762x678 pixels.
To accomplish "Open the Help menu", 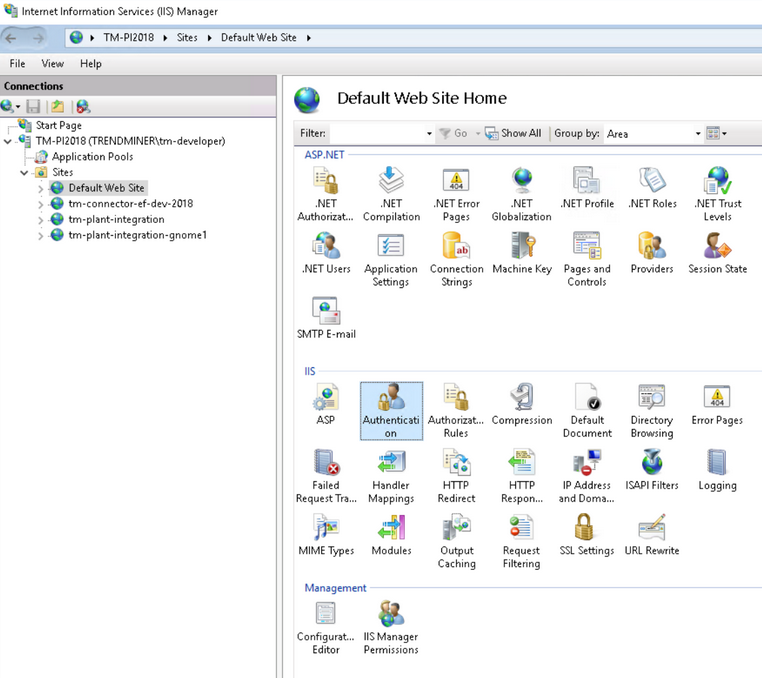I will click(91, 63).
